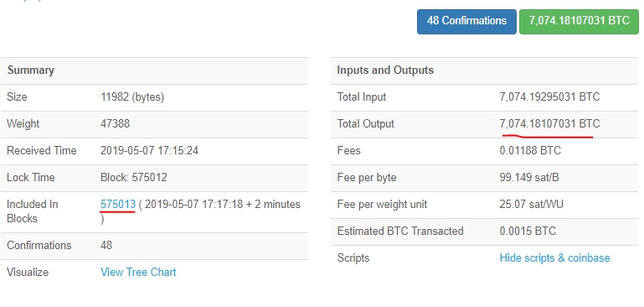Screen dimensions: 644x307
Task: Select the Total Input value
Action: [x=549, y=97]
